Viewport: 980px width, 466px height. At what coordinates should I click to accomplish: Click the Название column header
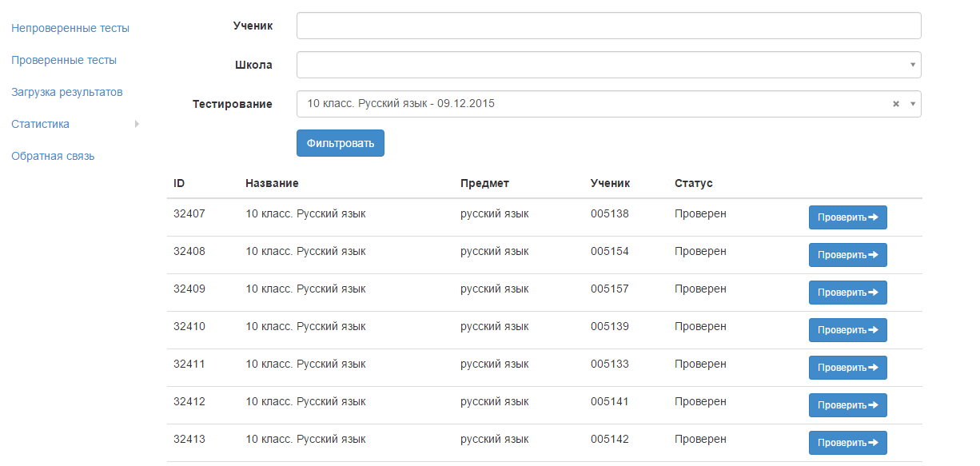tap(272, 183)
